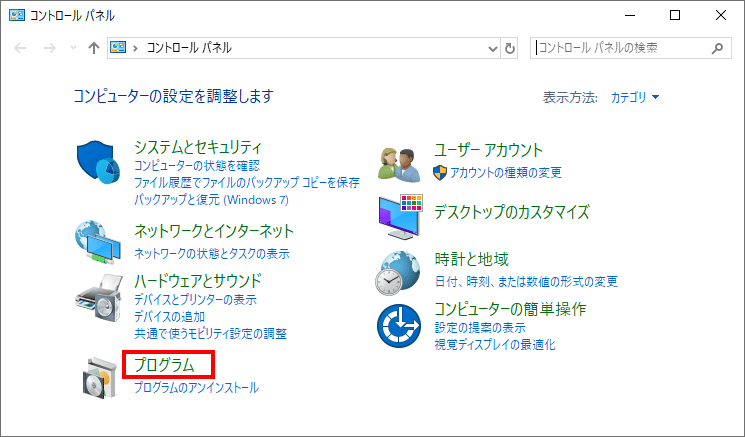Click the 時計と地域 clock globe icon
745x437 pixels.
pyautogui.click(x=398, y=273)
